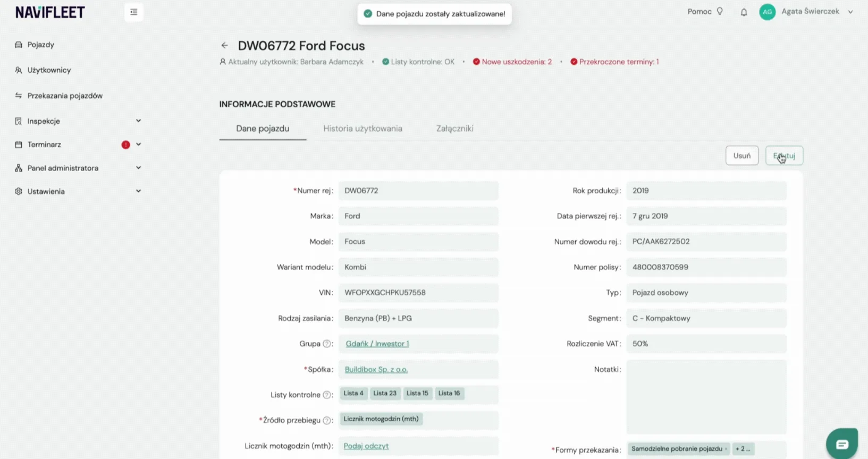868x459 pixels.
Task: Click the Pomoc help link
Action: pos(700,12)
